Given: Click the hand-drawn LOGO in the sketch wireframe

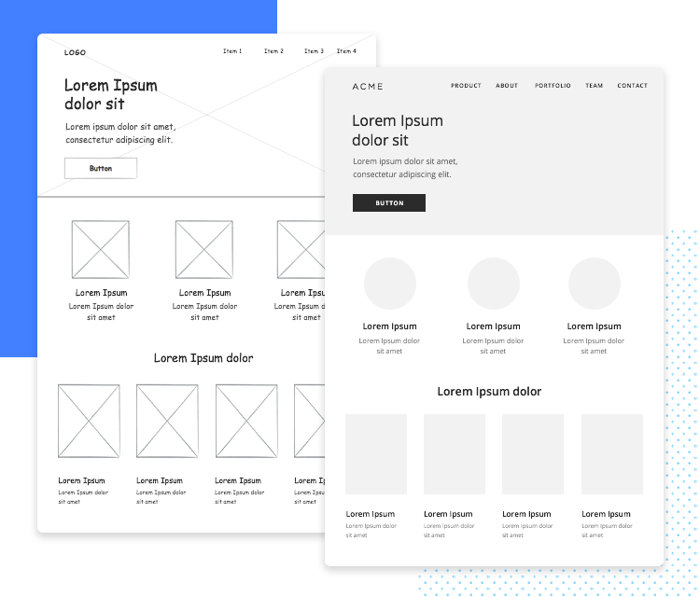Looking at the screenshot, I should tap(75, 52).
